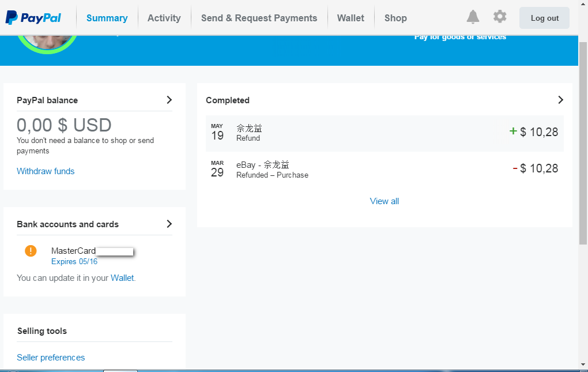The width and height of the screenshot is (588, 372).
Task: Open Seller preferences link
Action: coord(51,358)
